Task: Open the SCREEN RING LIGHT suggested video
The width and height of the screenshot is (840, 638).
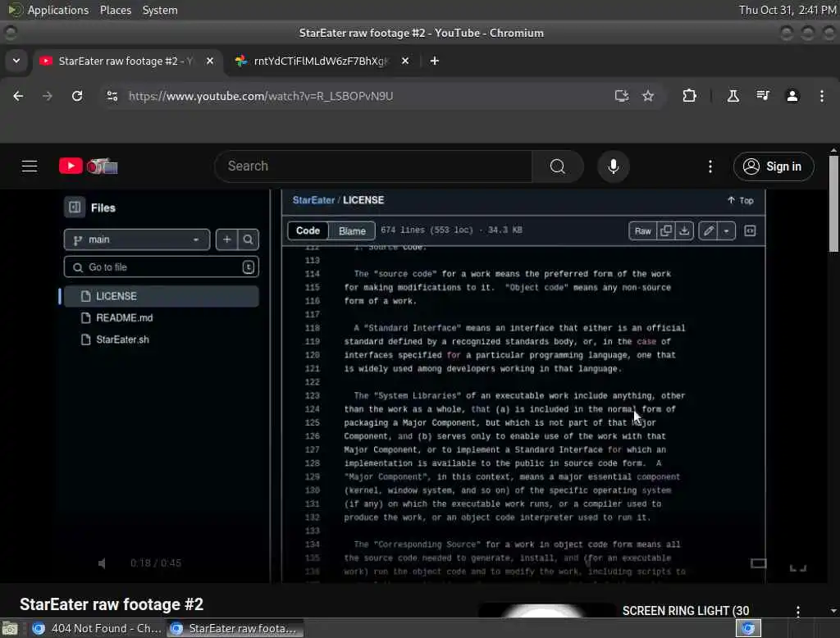Action: pyautogui.click(x=686, y=611)
